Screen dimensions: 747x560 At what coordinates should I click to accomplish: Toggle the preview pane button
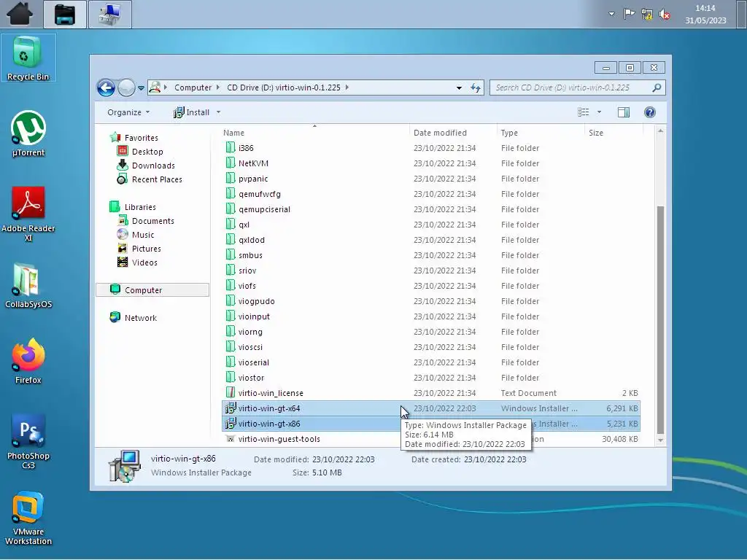pos(624,112)
